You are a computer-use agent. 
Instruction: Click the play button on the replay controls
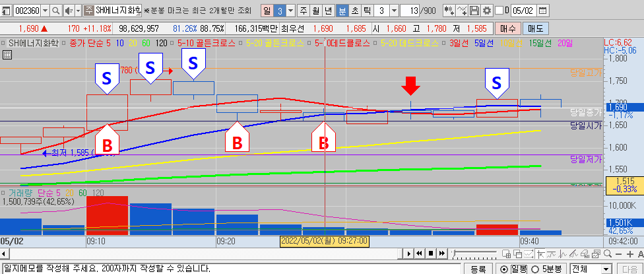[408, 254]
